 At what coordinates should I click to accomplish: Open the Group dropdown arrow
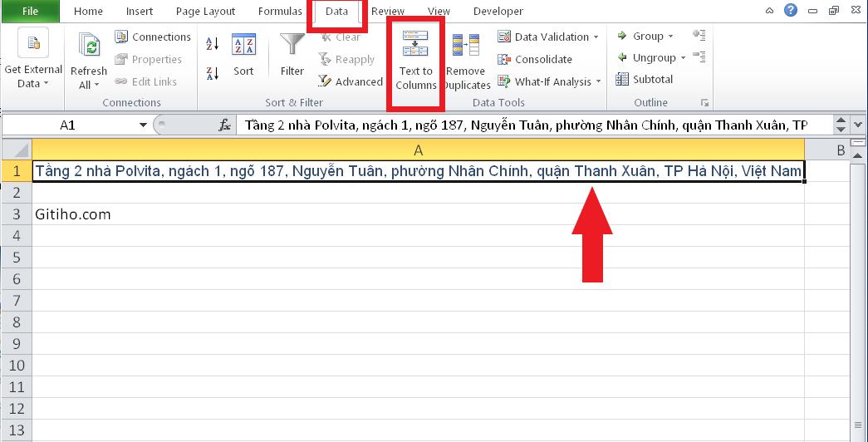[x=671, y=37]
